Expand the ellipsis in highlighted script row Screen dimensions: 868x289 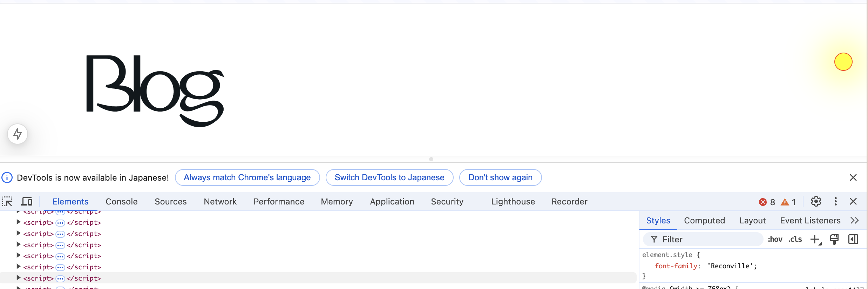60,278
